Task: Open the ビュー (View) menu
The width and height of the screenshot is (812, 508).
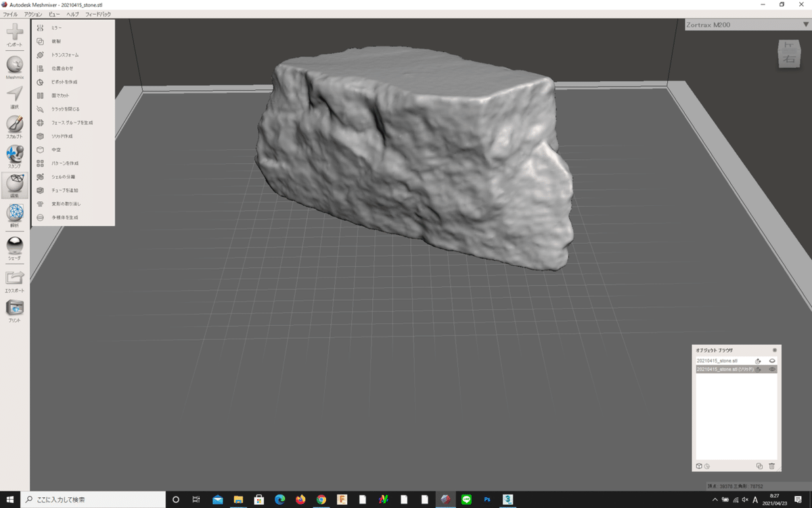Action: pyautogui.click(x=54, y=14)
